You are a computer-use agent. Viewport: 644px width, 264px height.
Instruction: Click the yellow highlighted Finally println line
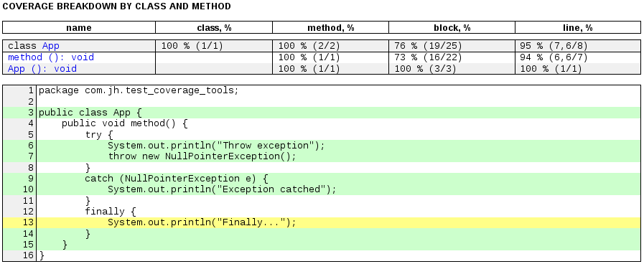(x=338, y=222)
